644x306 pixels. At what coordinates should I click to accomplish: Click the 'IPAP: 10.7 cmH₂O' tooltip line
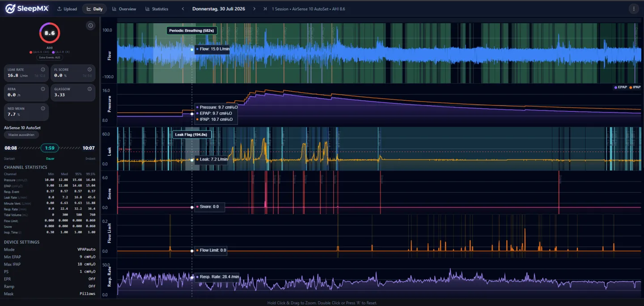point(214,119)
